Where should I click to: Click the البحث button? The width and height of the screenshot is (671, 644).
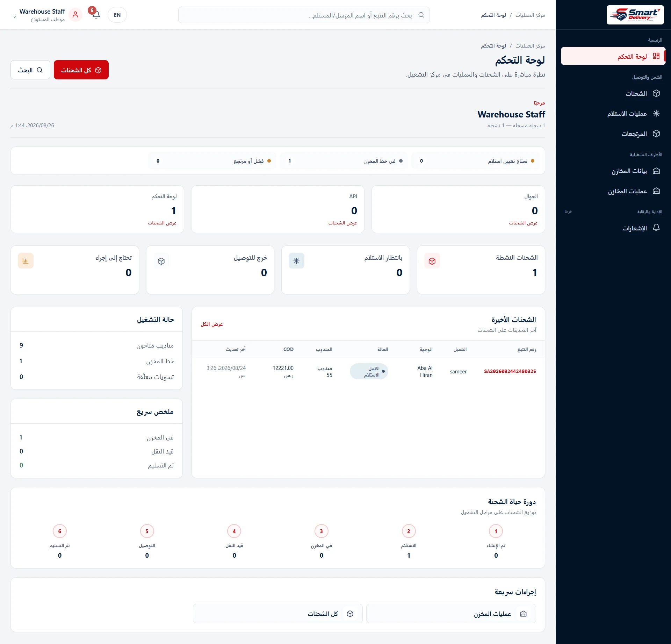click(30, 70)
